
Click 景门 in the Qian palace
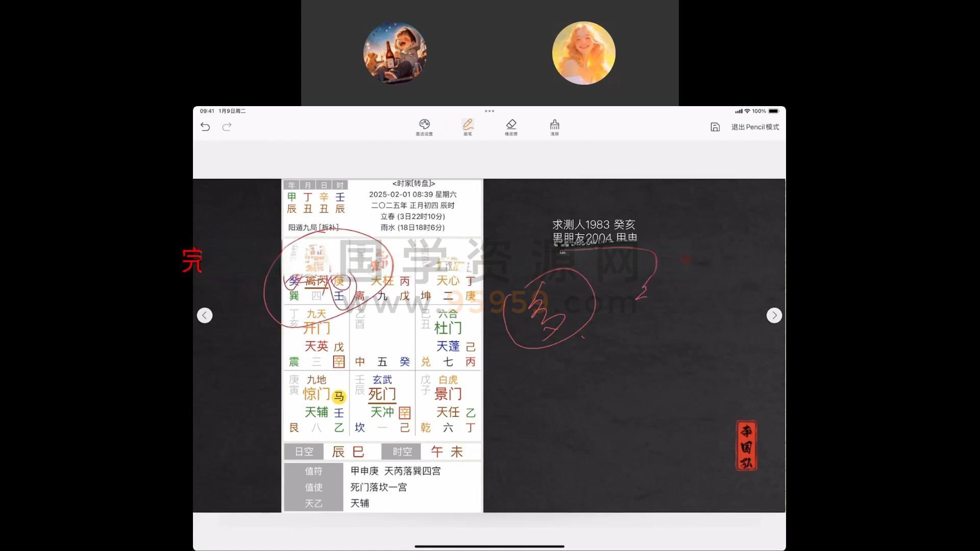pos(448,393)
